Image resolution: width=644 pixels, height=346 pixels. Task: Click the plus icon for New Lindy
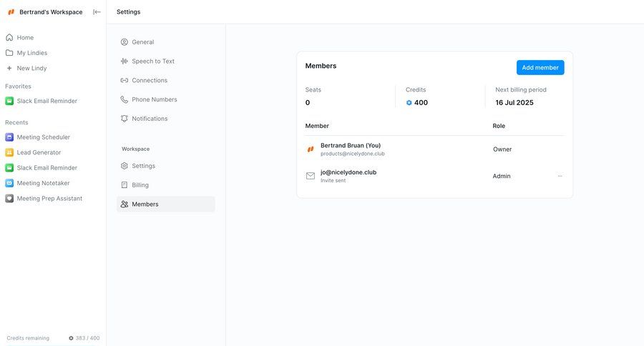[x=9, y=68]
